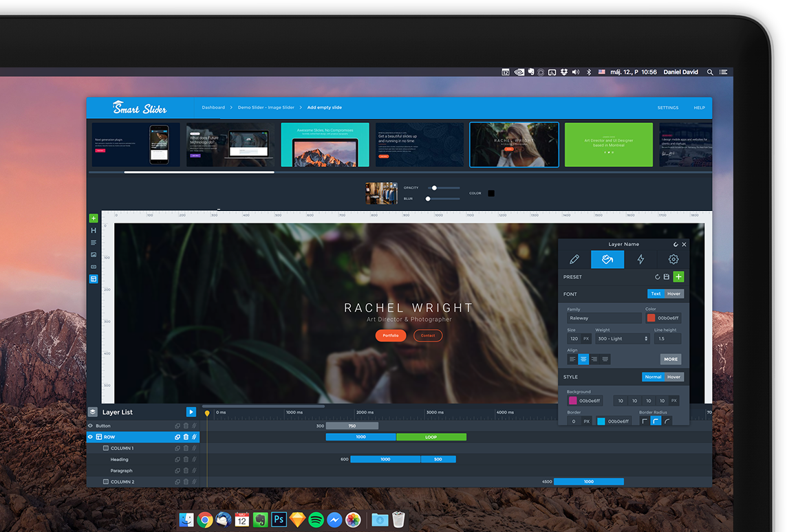Select the Image layer tool in sidebar
787x532 pixels.
pos(94,255)
